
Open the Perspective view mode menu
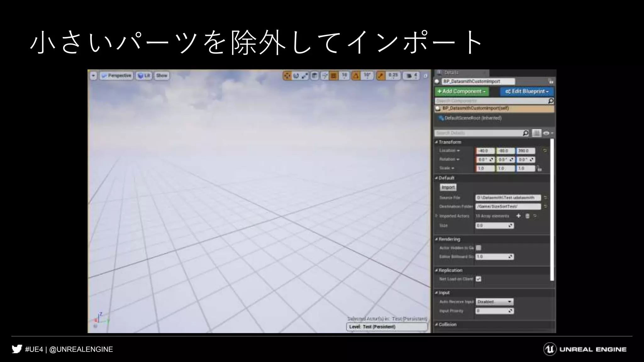click(x=117, y=76)
